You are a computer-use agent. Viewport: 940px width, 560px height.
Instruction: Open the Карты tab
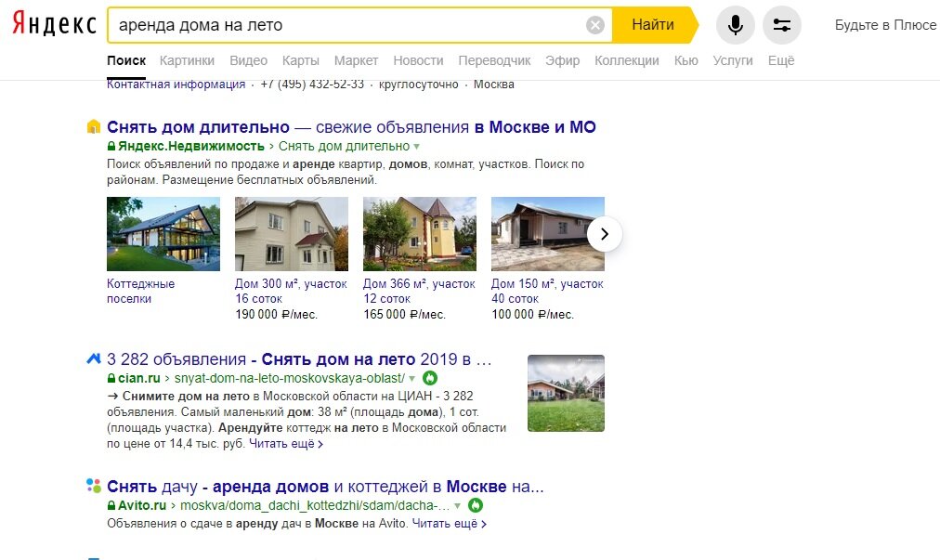pos(300,60)
